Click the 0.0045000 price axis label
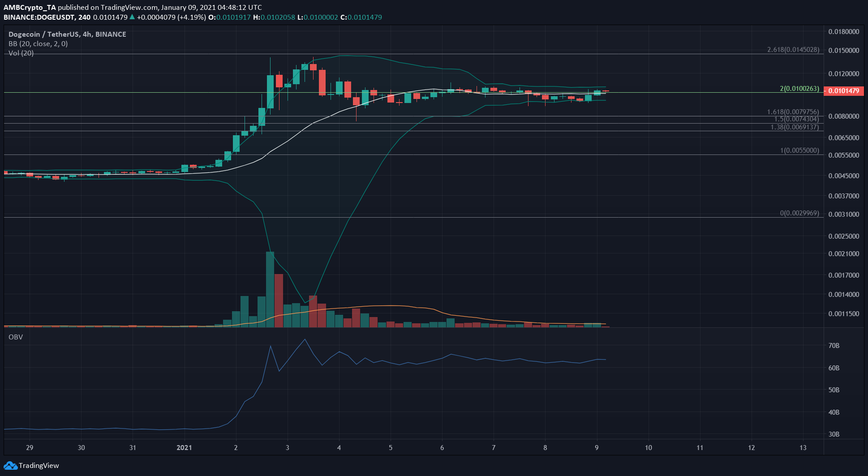Screen dimensions: 868x476 point(844,176)
